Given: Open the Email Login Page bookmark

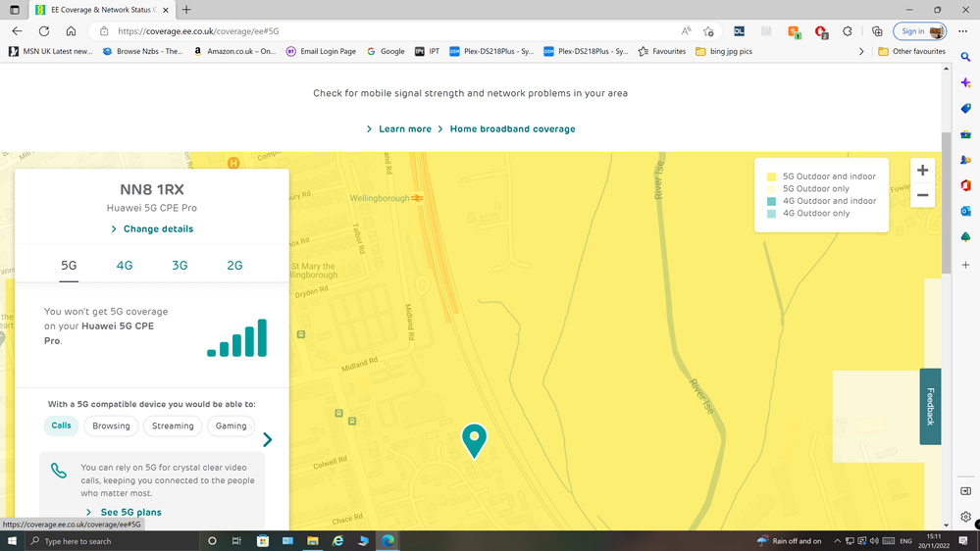Looking at the screenshot, I should [x=321, y=51].
